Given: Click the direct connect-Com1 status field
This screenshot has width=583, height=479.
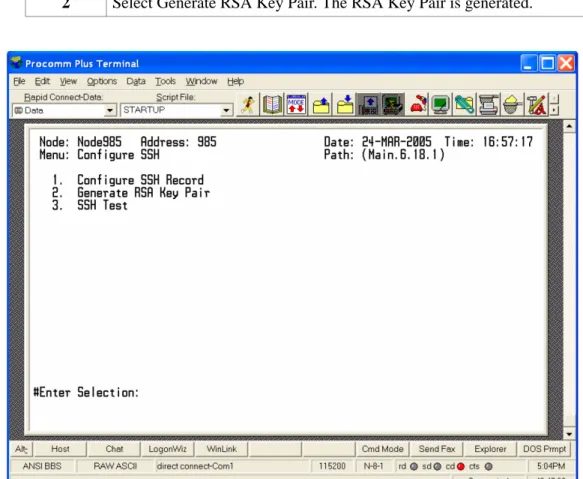Looking at the screenshot, I should coord(232,466).
